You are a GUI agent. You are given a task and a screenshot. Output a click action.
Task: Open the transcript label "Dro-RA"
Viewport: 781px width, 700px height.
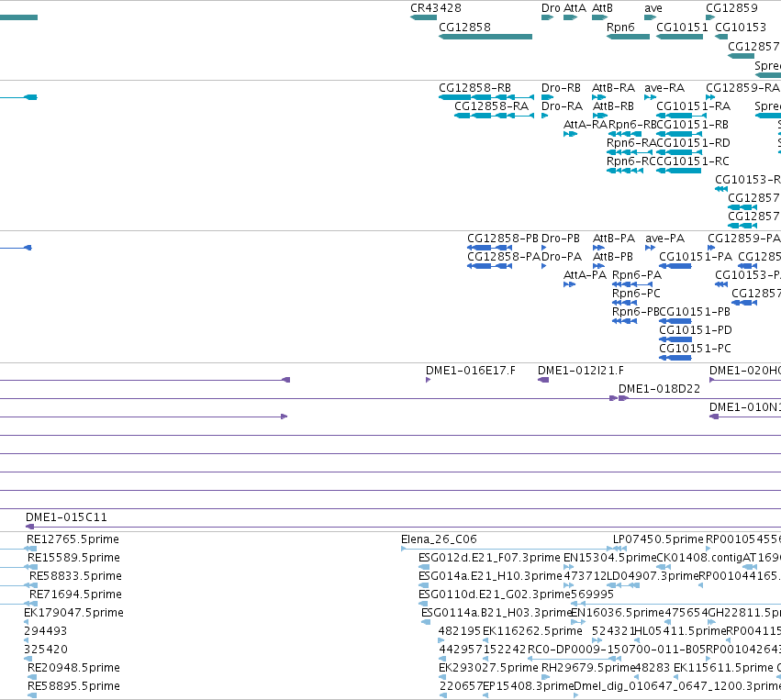tap(562, 106)
